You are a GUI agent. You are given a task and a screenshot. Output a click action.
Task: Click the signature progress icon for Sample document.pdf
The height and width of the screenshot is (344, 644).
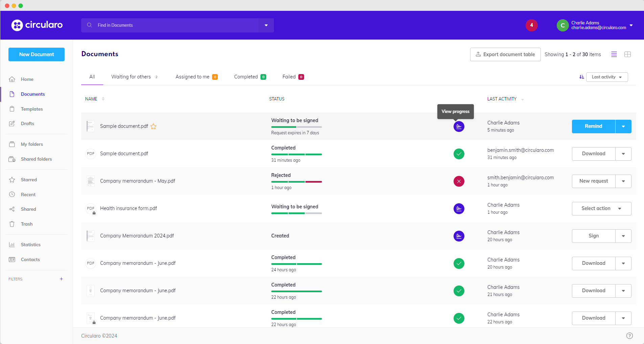[459, 127]
